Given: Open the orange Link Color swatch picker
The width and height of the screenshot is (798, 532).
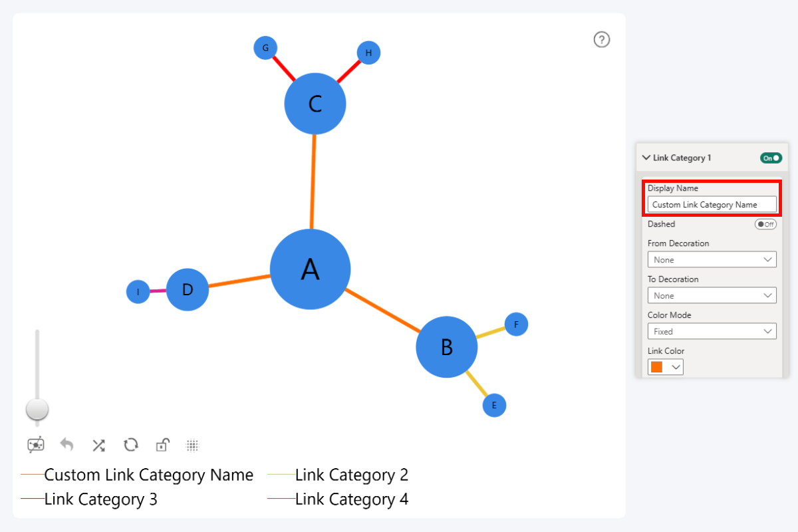Looking at the screenshot, I should point(665,366).
